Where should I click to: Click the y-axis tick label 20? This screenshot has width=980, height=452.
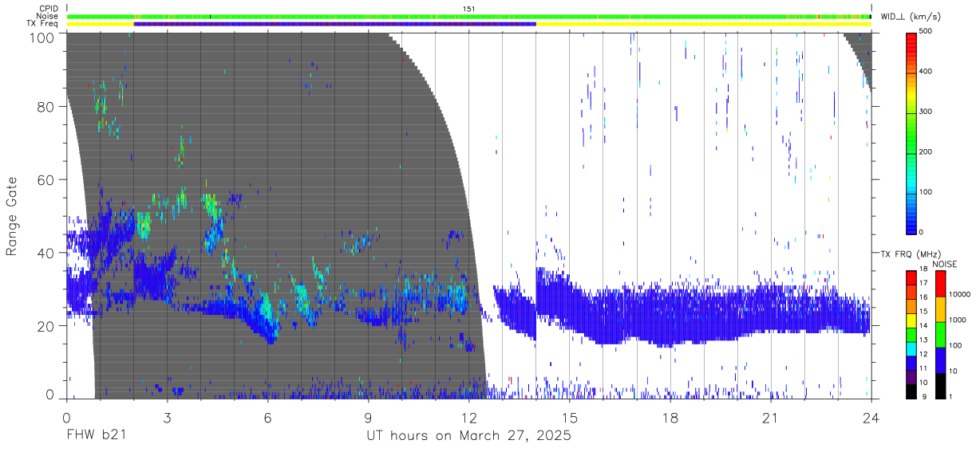(45, 326)
